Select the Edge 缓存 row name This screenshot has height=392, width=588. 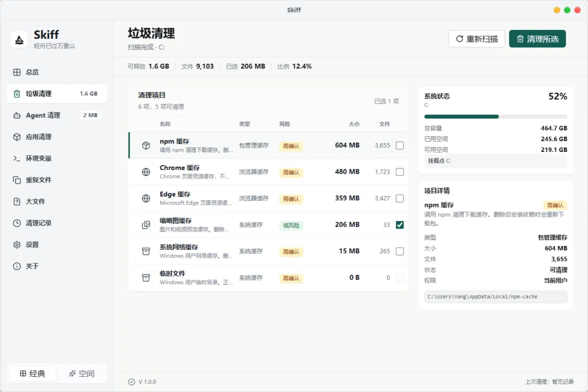175,194
